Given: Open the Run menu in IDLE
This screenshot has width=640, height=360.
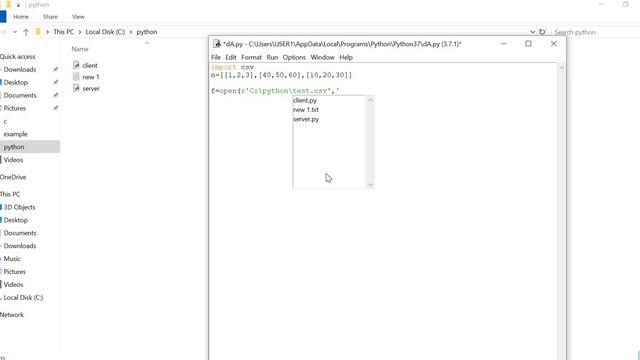Looking at the screenshot, I should click(x=272, y=58).
